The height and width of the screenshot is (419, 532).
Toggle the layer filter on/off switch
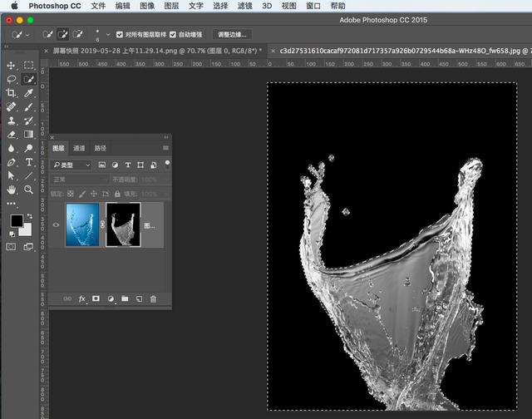point(167,165)
